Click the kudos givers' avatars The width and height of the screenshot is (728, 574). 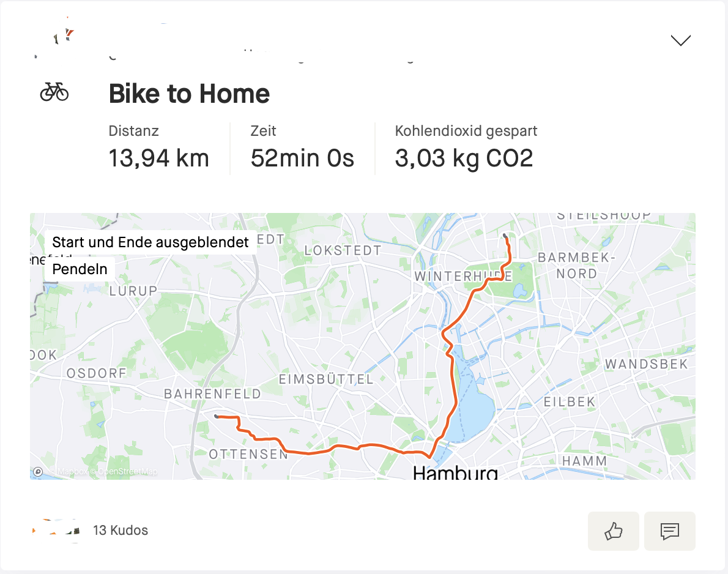[x=56, y=530]
